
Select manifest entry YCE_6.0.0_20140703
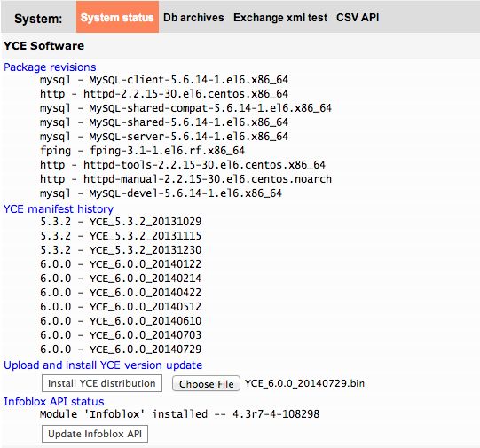point(121,335)
